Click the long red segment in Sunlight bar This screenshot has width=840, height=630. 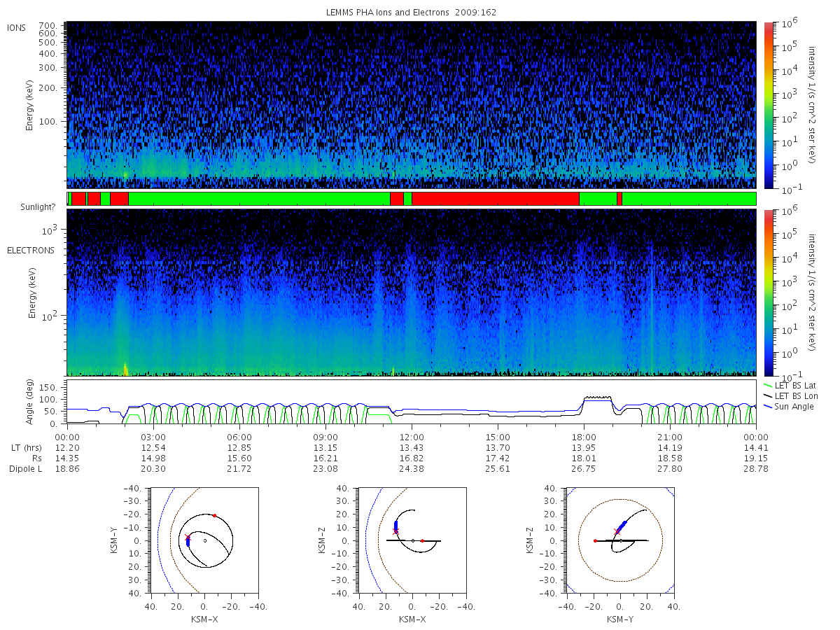point(496,199)
